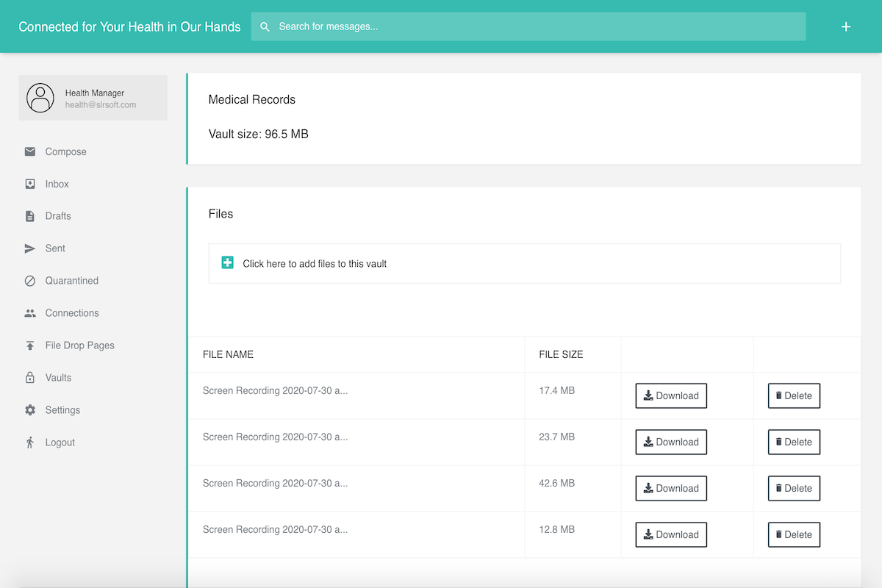Open Connections via the people icon

[x=30, y=313]
